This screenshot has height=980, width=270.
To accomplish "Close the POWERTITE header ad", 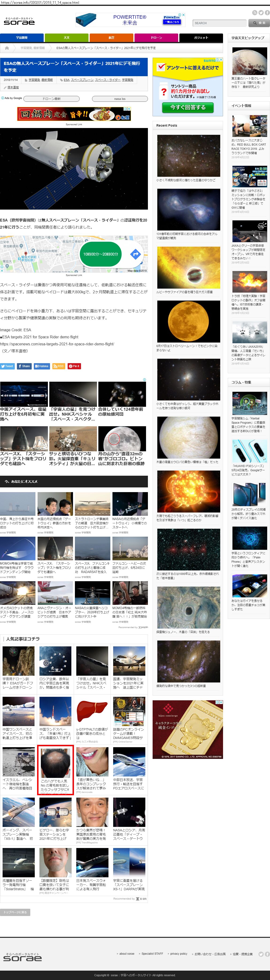I will 184,15.
